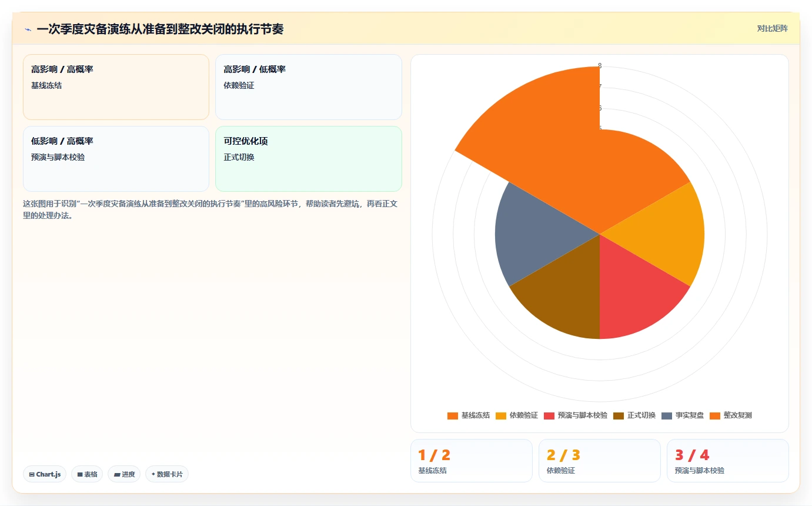812x506 pixels.
Task: Click the axis tick label '8' on the chart
Action: click(600, 66)
